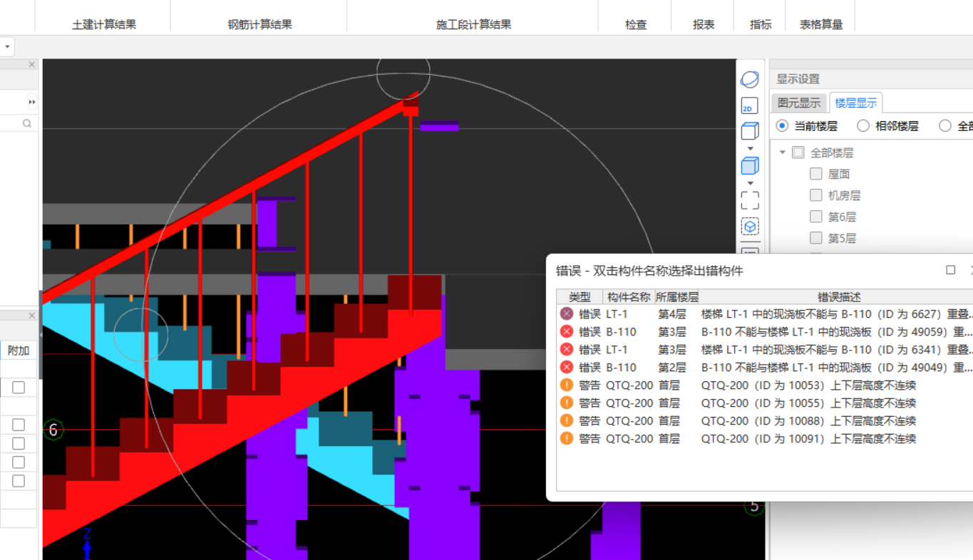Click error icon of B-110 第3层 row
Screen dimensions: 973x560
[567, 331]
